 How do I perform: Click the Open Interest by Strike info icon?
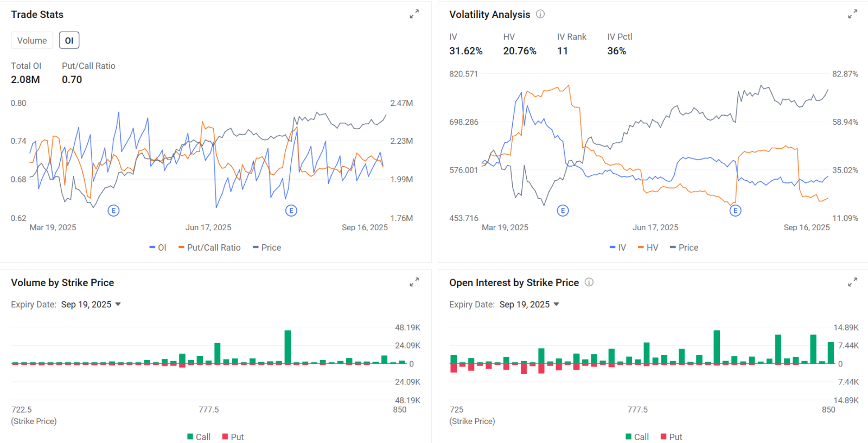(x=589, y=282)
